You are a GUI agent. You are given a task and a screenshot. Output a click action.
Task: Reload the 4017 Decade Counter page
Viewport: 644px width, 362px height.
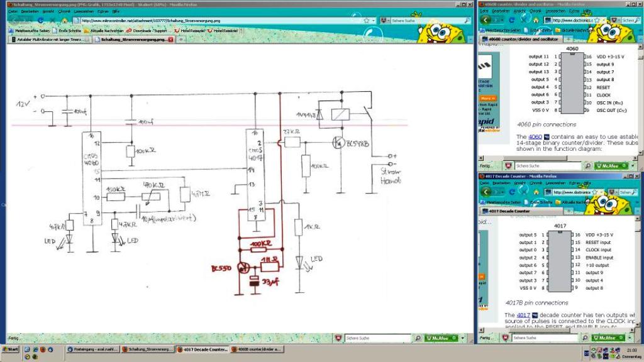pyautogui.click(x=512, y=192)
